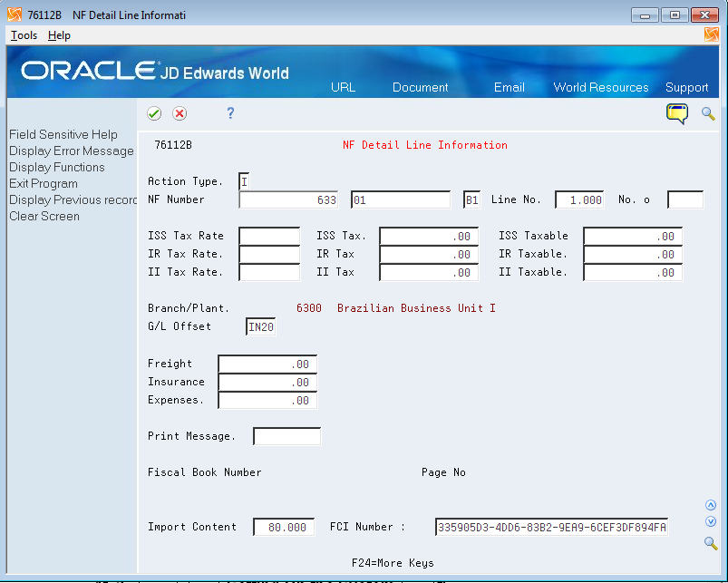
Task: Open the Email link in banner
Action: [510, 87]
